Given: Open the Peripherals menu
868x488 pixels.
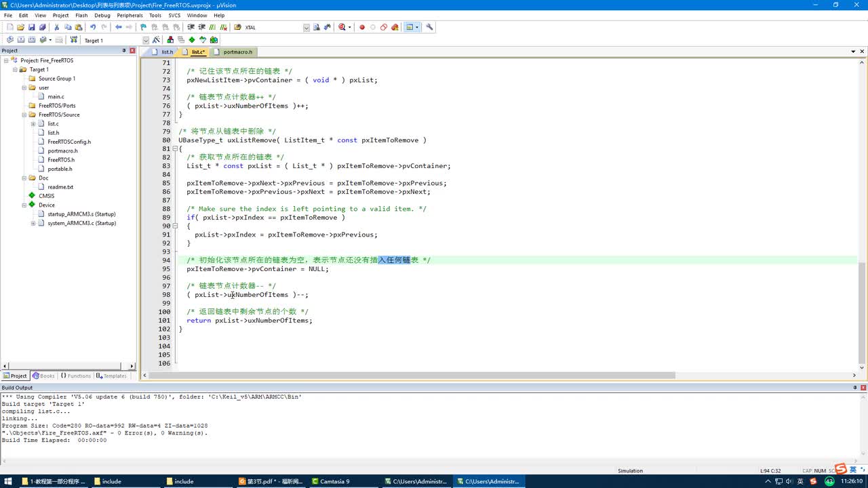Looking at the screenshot, I should pos(130,15).
